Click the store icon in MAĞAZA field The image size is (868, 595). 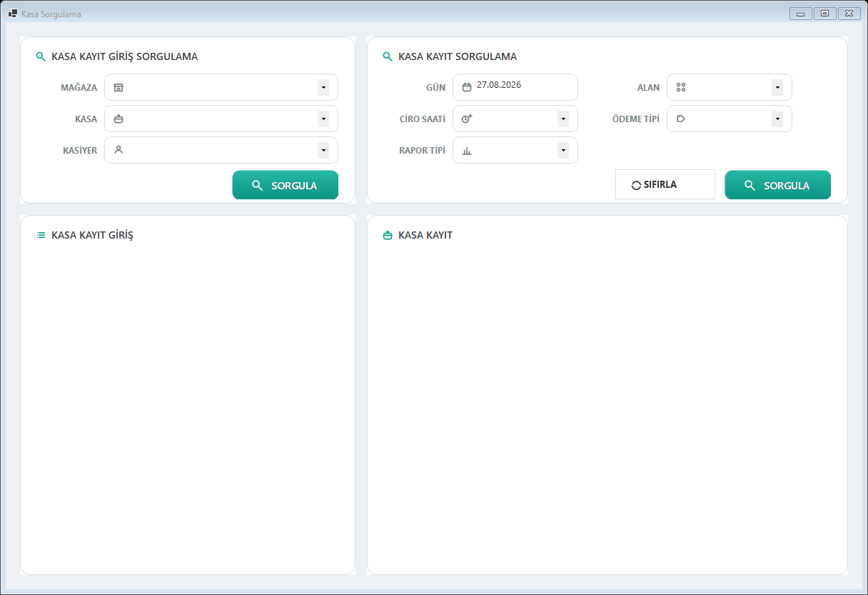coord(118,87)
